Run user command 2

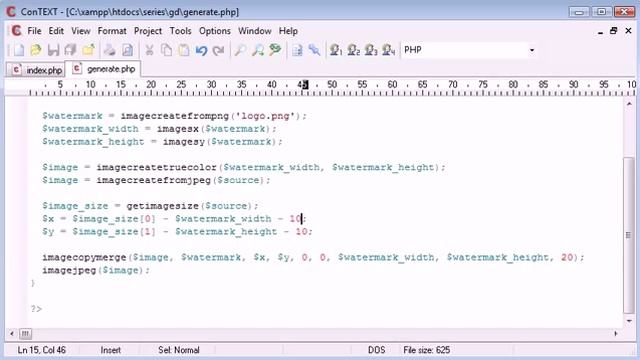(x=353, y=50)
